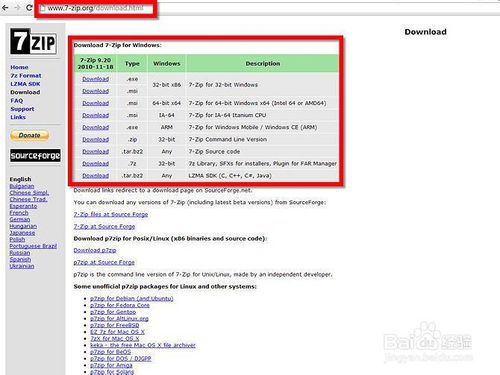Download the command line version .zip
This screenshot has width=500, height=375.
click(96, 140)
